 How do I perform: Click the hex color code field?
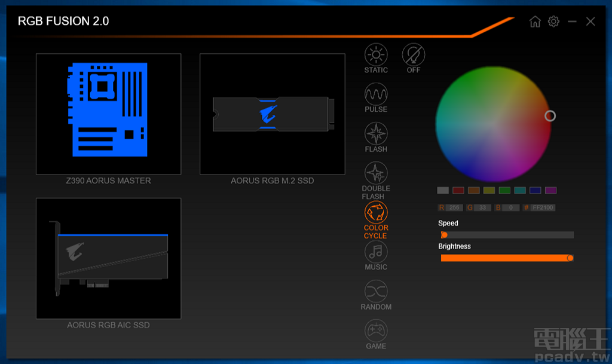543,207
